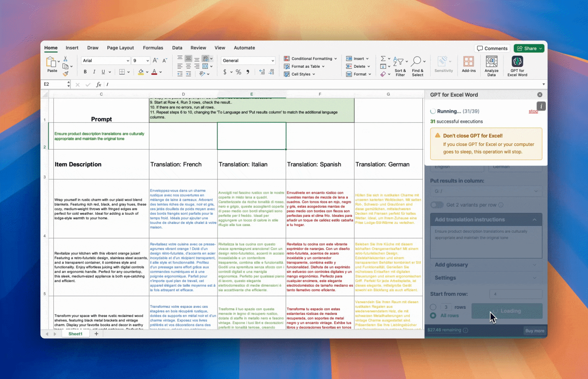
Task: Expand Conditional Formatting menu
Action: pos(310,59)
